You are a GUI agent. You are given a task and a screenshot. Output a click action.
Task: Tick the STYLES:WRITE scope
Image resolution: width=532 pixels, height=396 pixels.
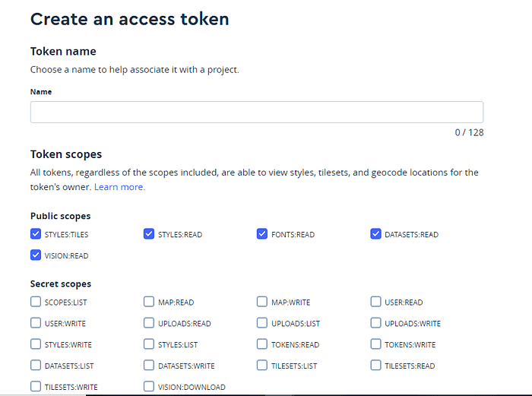point(36,344)
